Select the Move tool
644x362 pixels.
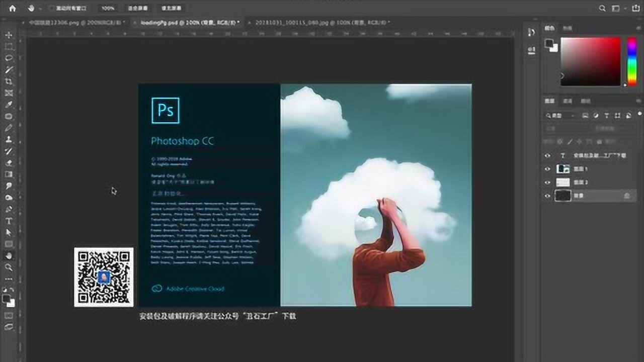9,35
